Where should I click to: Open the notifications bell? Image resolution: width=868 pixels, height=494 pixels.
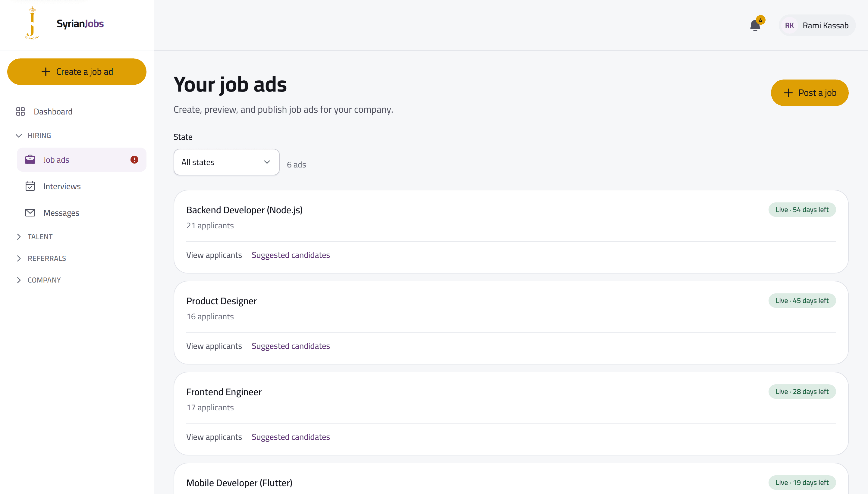click(755, 25)
